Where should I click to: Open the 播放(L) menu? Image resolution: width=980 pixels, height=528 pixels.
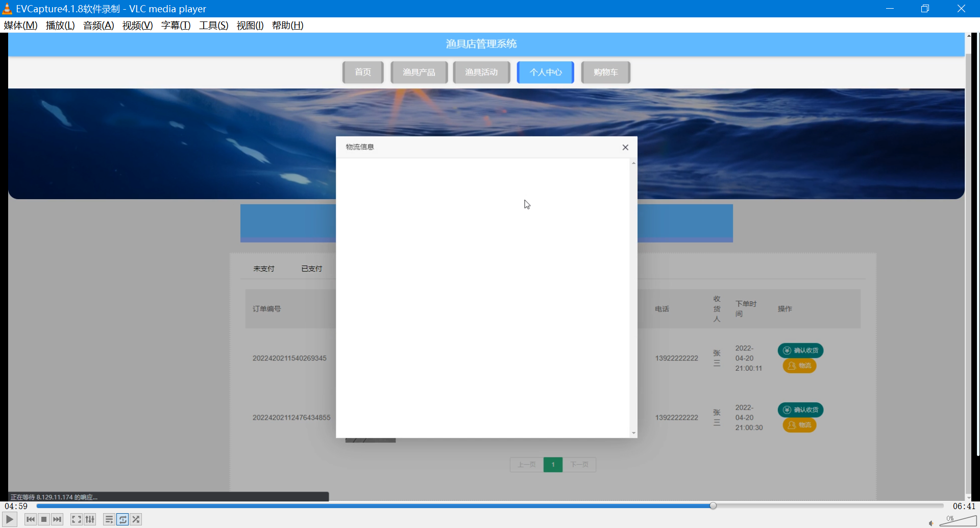coord(60,25)
